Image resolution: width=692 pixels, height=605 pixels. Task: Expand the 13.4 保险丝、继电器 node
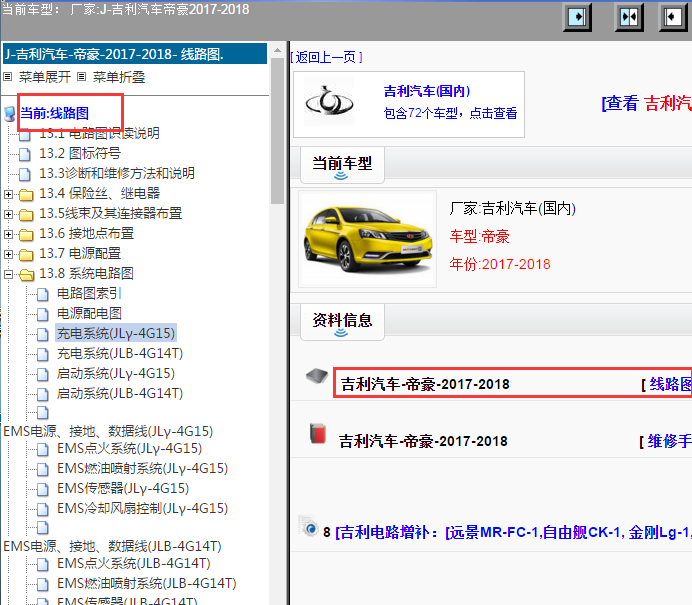(8, 194)
